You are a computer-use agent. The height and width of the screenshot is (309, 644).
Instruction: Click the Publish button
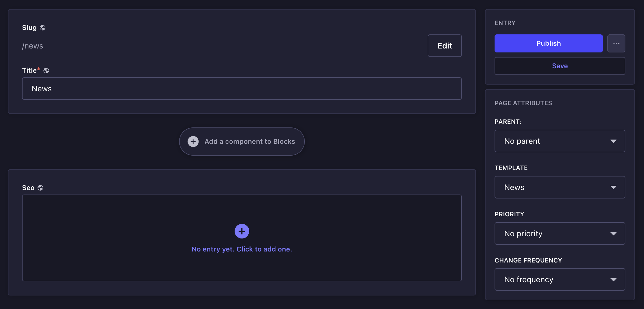(549, 43)
